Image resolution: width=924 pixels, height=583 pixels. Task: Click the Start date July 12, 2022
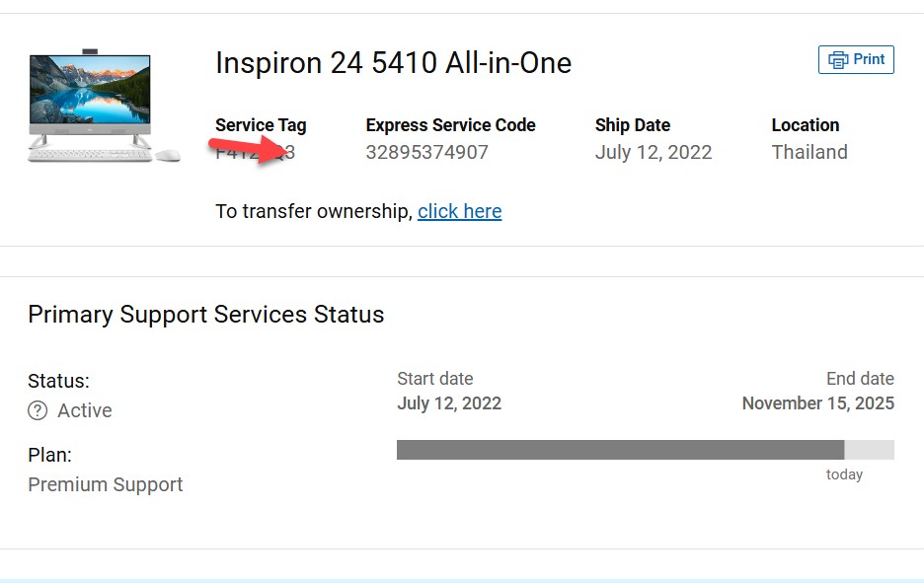(449, 403)
